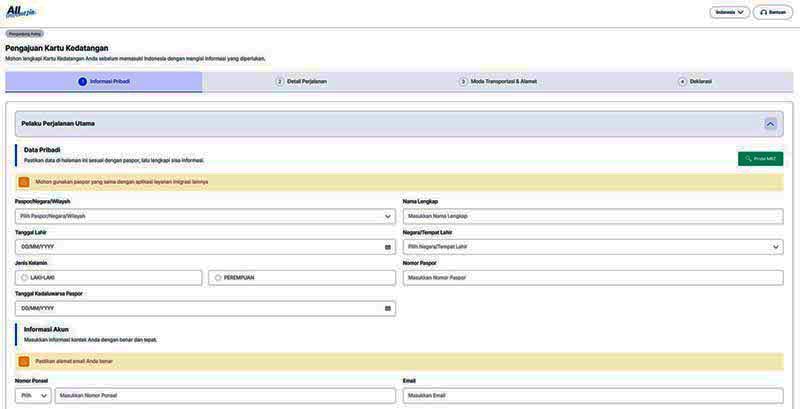This screenshot has width=800, height=409.
Task: Select LAKI-LAKI gender radio button
Action: coord(25,278)
